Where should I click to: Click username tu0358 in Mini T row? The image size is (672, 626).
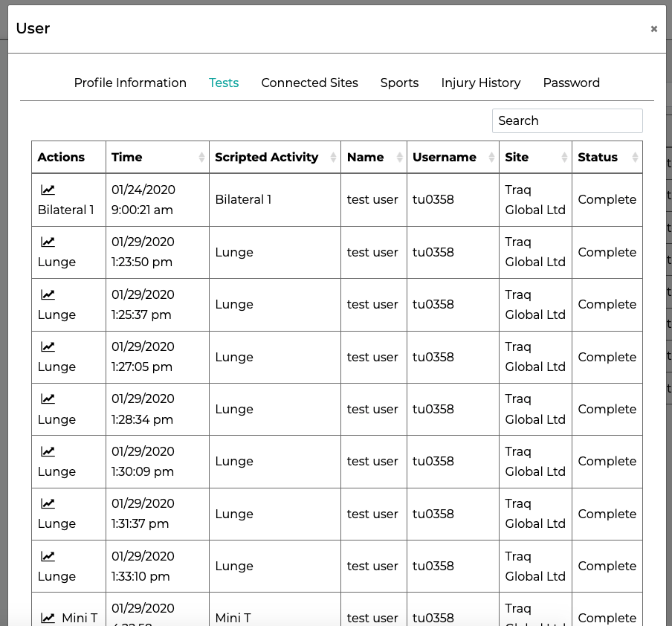(x=433, y=618)
